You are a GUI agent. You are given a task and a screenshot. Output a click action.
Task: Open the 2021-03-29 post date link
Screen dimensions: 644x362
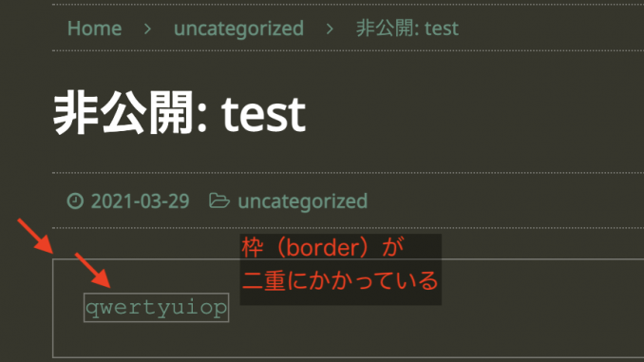pos(140,201)
